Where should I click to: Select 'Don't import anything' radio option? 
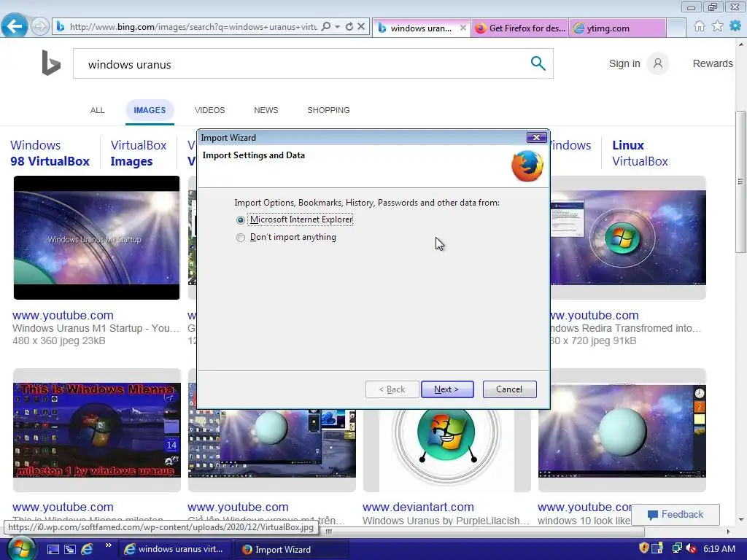(x=241, y=238)
